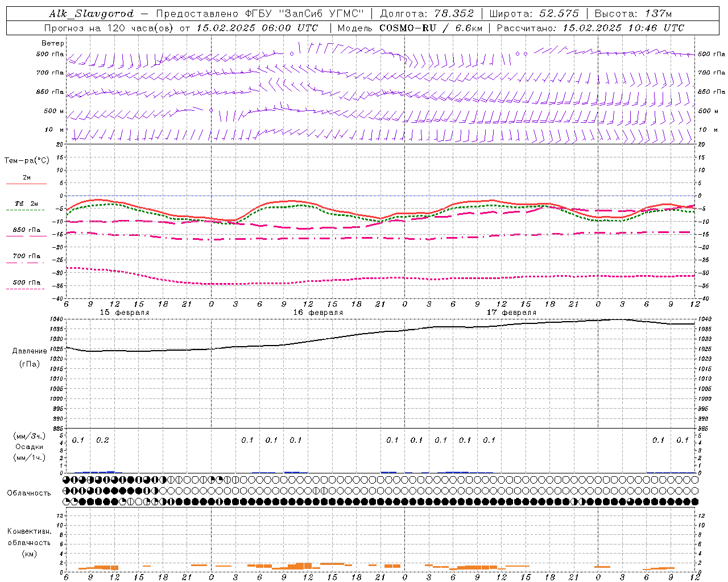The width and height of the screenshot is (728, 582).
Task: Click the longitude value 78.352
Action: tap(454, 14)
